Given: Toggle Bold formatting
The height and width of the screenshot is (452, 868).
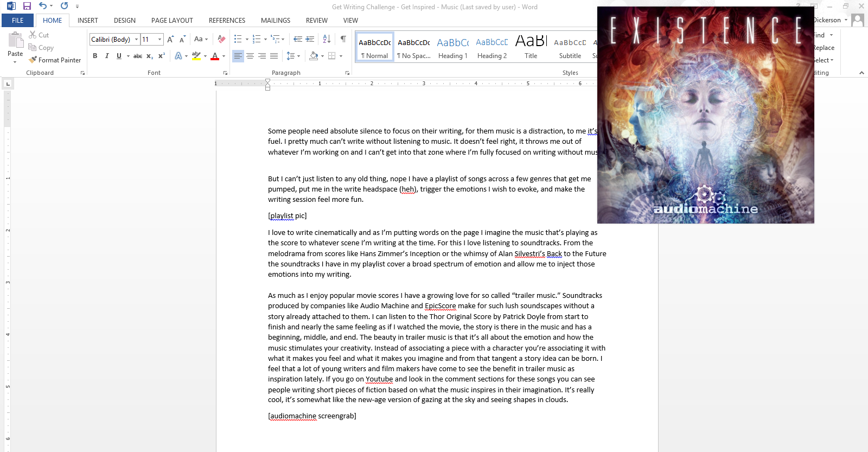Looking at the screenshot, I should point(95,56).
